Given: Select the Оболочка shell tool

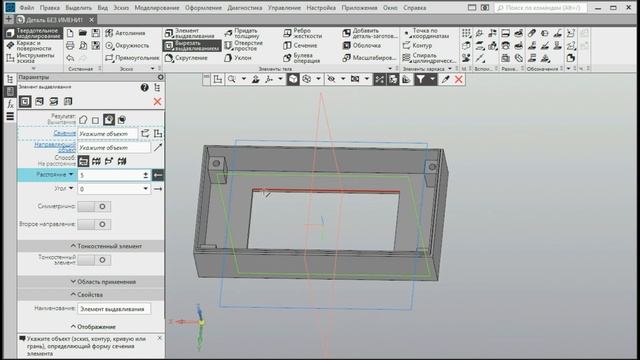Looking at the screenshot, I should 362,46.
